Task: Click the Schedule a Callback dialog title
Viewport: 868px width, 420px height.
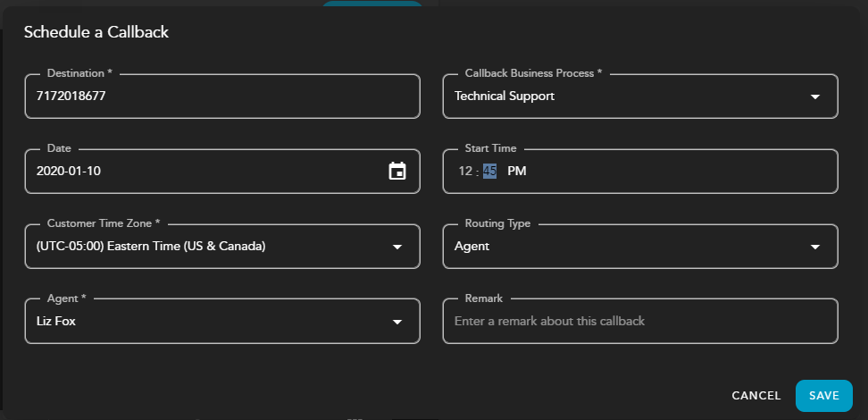Action: [96, 33]
